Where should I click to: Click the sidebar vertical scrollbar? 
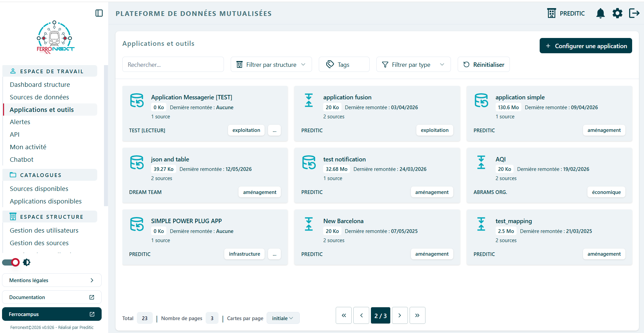(x=106, y=136)
